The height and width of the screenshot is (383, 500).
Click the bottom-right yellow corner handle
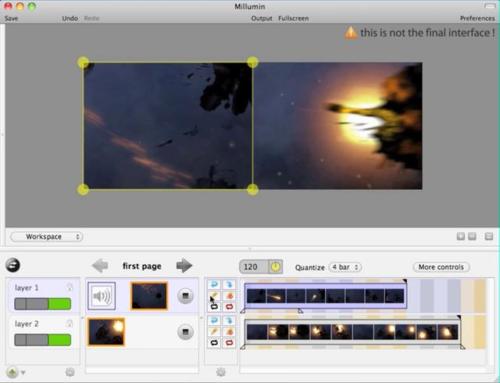coord(253,189)
